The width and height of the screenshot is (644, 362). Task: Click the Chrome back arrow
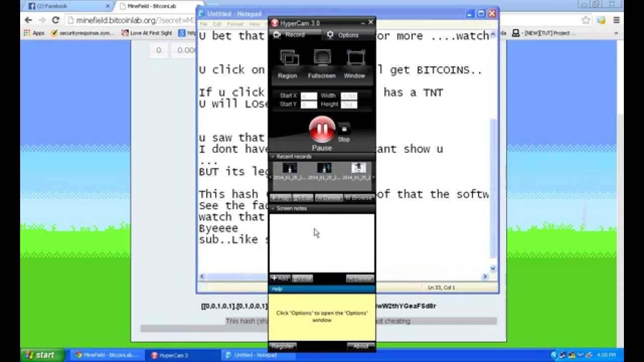coord(28,20)
